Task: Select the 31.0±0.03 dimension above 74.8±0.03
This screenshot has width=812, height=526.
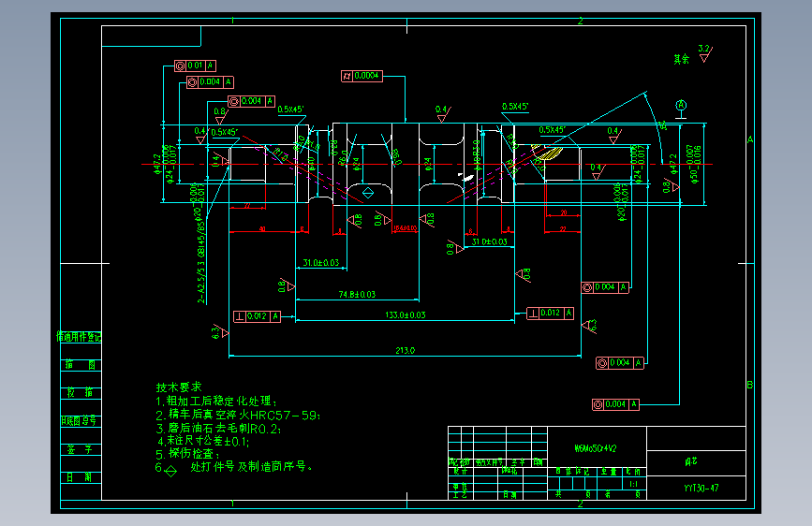Action: pos(320,262)
